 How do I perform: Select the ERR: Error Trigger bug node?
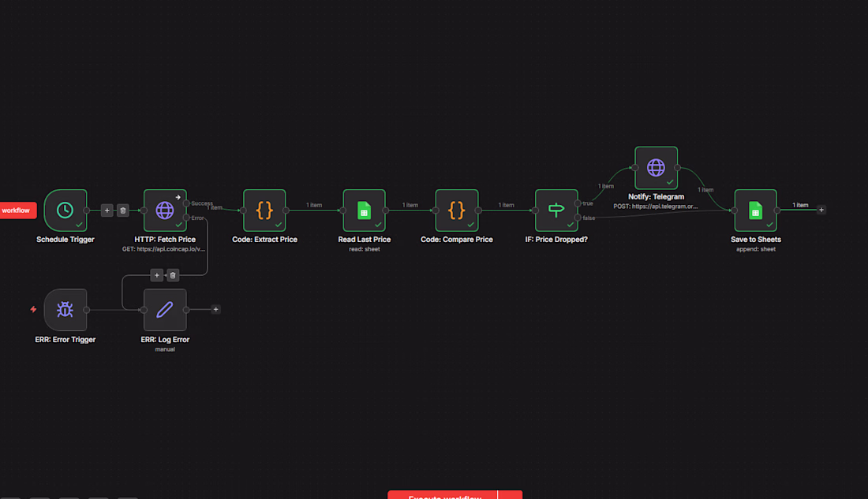[65, 310]
